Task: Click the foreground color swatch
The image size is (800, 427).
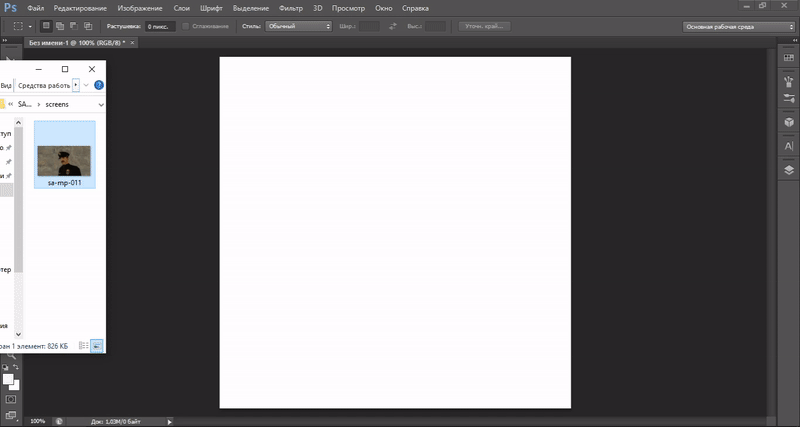Action: pos(8,379)
